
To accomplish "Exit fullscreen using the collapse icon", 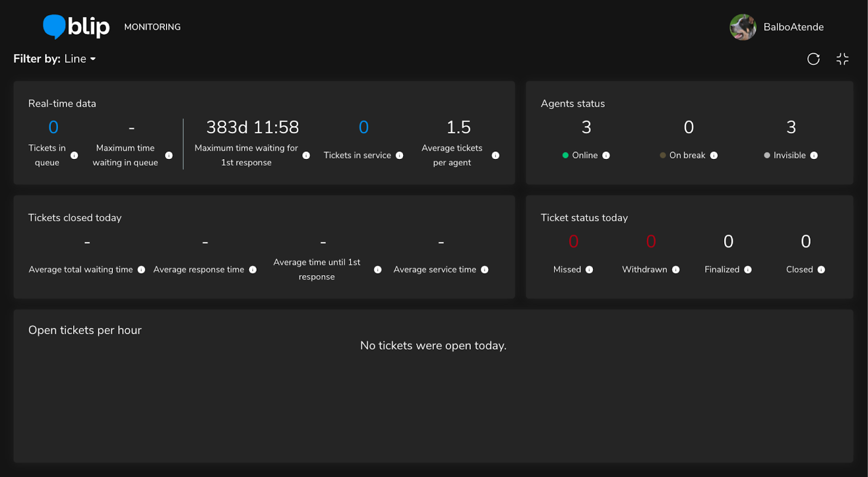I will pyautogui.click(x=842, y=59).
